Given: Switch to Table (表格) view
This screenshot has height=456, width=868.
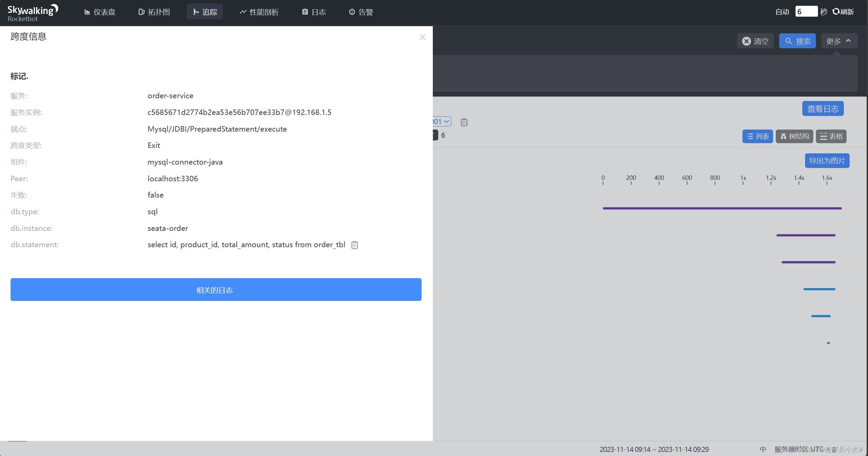Looking at the screenshot, I should (x=831, y=136).
